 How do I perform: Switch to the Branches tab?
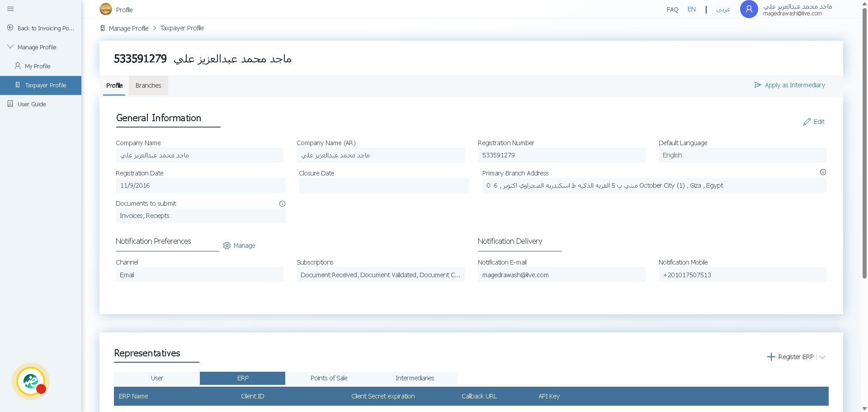point(148,85)
